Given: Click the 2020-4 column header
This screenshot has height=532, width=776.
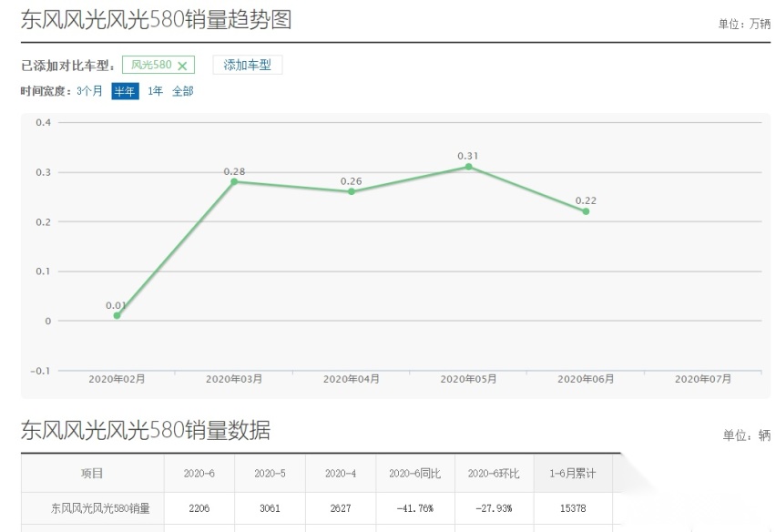Looking at the screenshot, I should pyautogui.click(x=341, y=474).
